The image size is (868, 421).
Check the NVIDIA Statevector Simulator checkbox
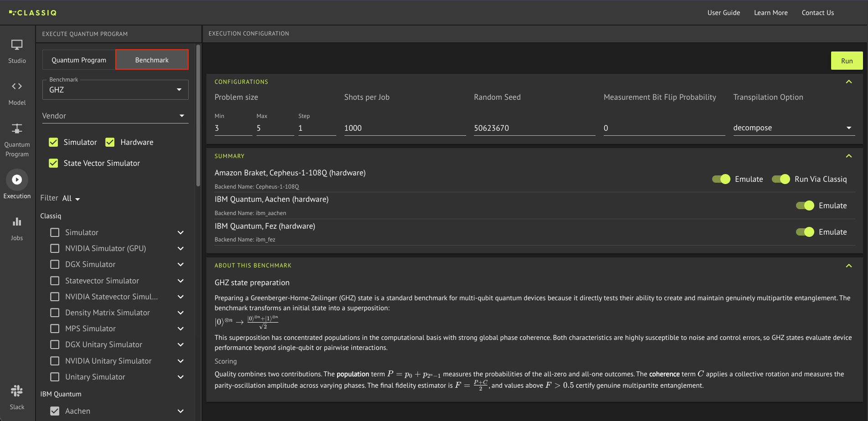pos(55,297)
